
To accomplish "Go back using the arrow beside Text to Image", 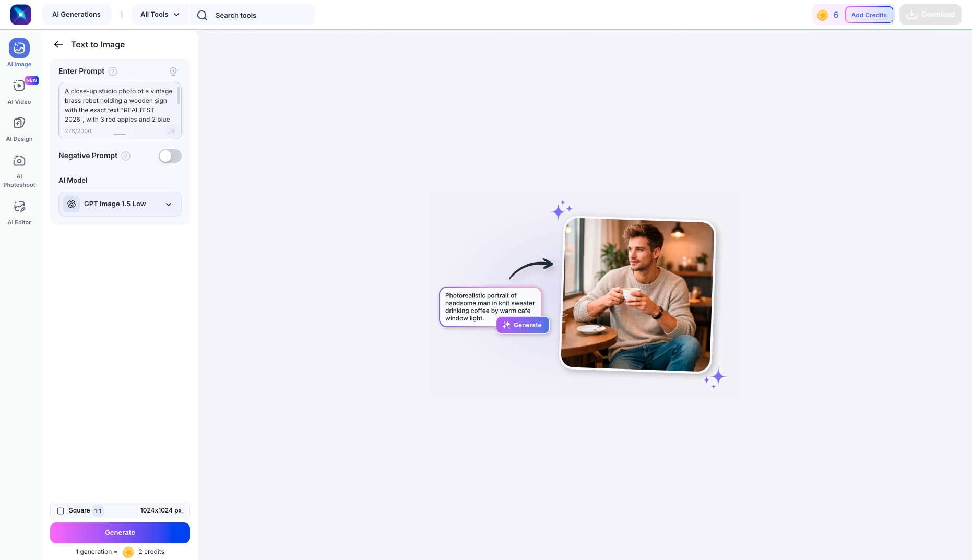I will (x=58, y=44).
